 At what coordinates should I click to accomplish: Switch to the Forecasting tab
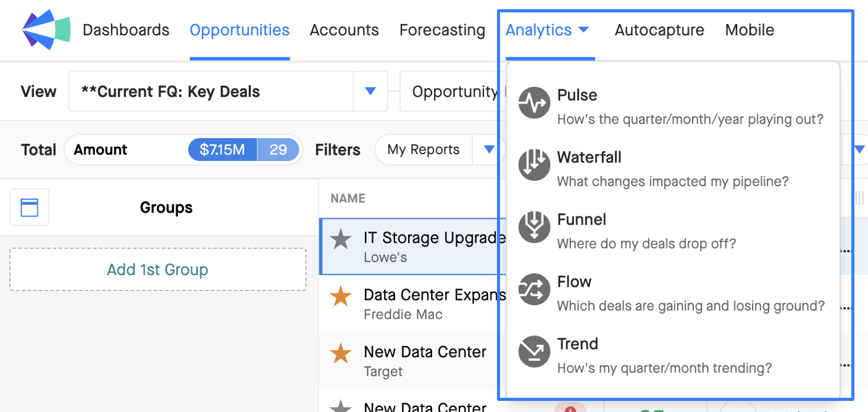click(x=442, y=30)
